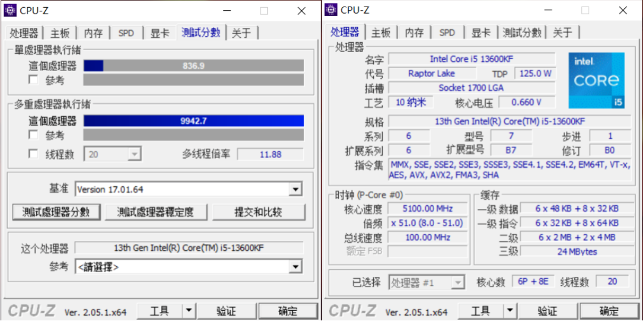Screen dimensions: 644x321
Task: Click 工具 button in left window
Action: (x=159, y=311)
